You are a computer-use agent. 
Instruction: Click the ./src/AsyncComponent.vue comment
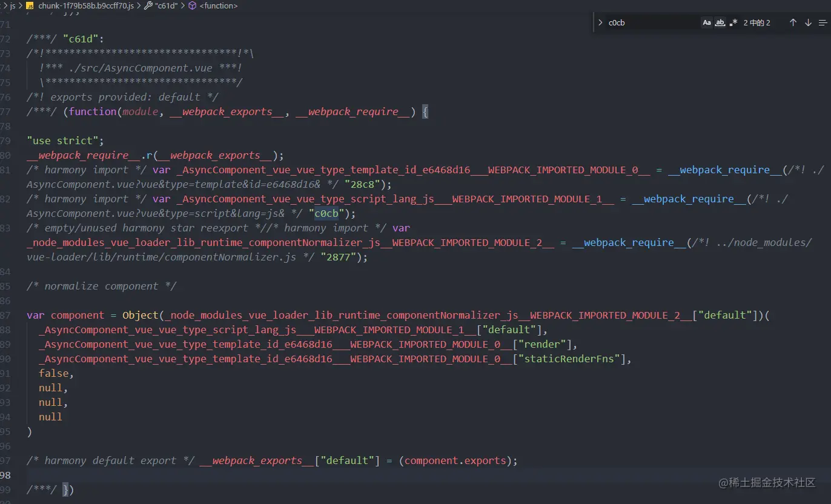coord(141,68)
